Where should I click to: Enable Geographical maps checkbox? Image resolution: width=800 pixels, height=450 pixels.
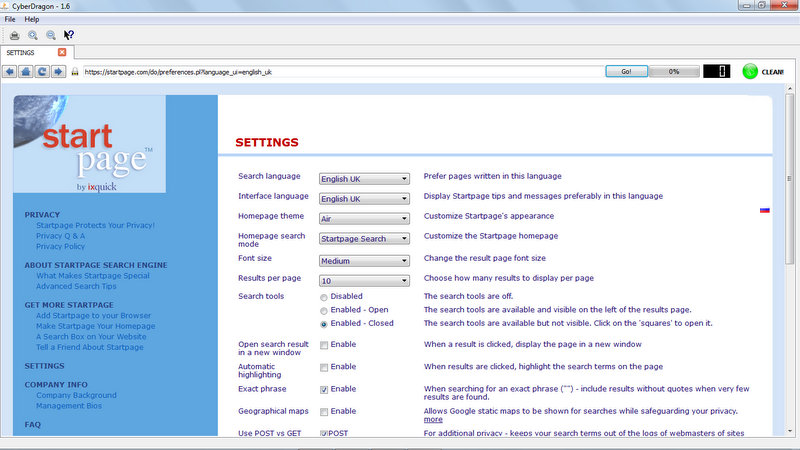click(x=323, y=412)
